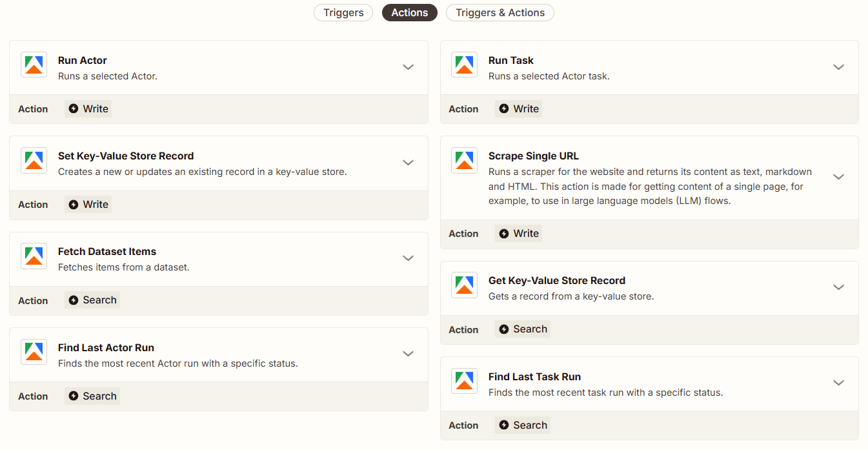Screen dimensions: 868x450
Task: Select the Apify icon near Fetch Dataset Items
Action: tap(34, 256)
